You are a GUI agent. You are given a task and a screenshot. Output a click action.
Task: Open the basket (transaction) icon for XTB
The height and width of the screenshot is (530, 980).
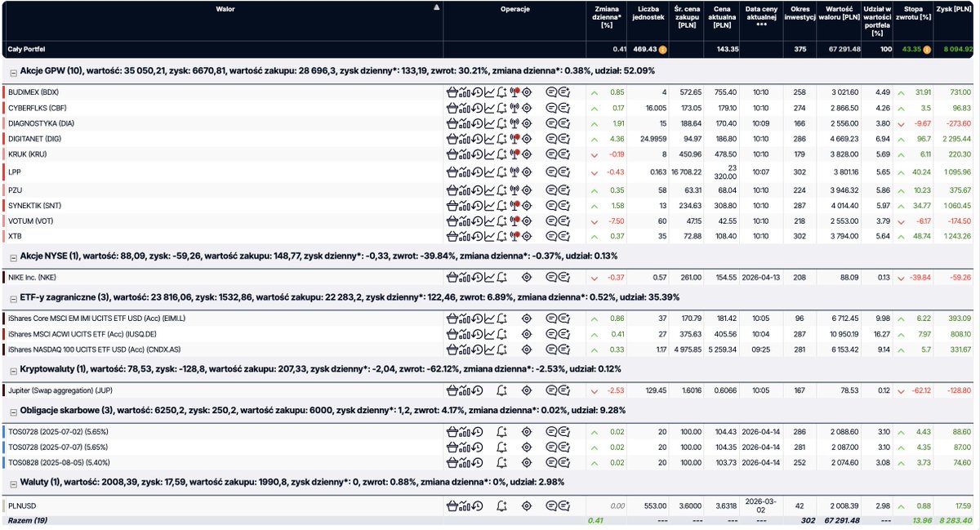coord(452,236)
